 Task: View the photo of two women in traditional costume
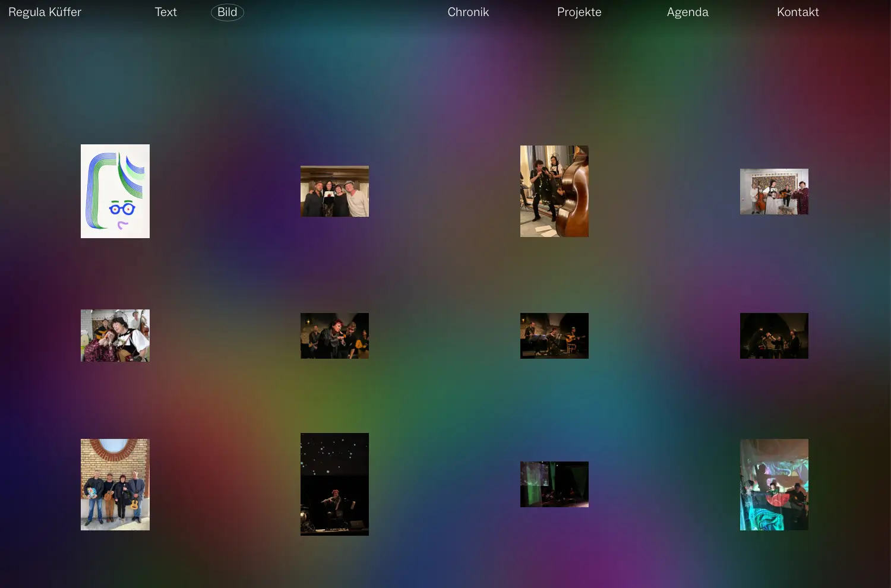[115, 336]
